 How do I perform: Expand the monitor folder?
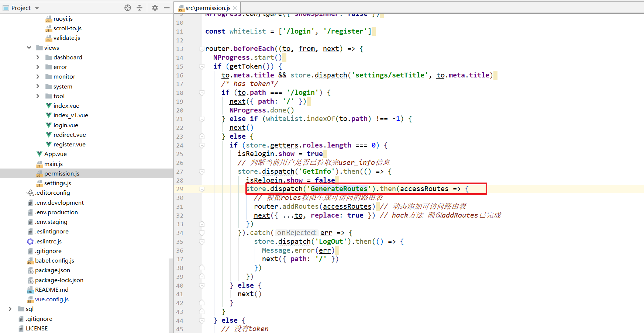tap(38, 76)
